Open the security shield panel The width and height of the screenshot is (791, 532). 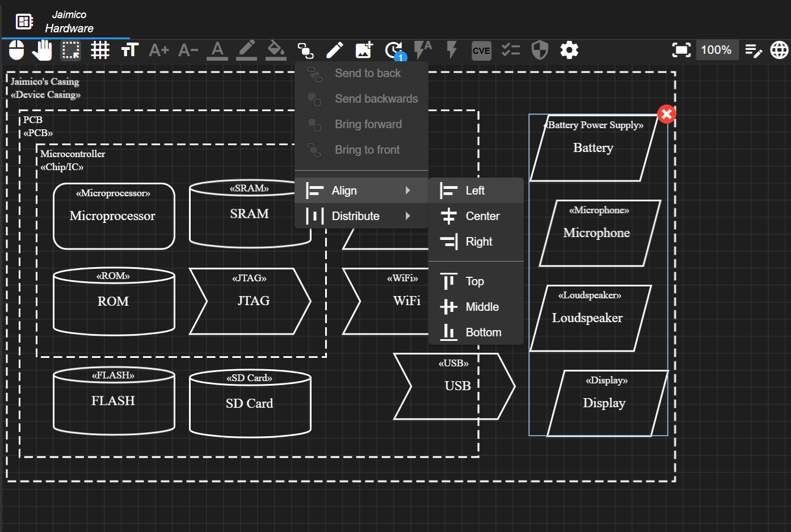point(539,50)
